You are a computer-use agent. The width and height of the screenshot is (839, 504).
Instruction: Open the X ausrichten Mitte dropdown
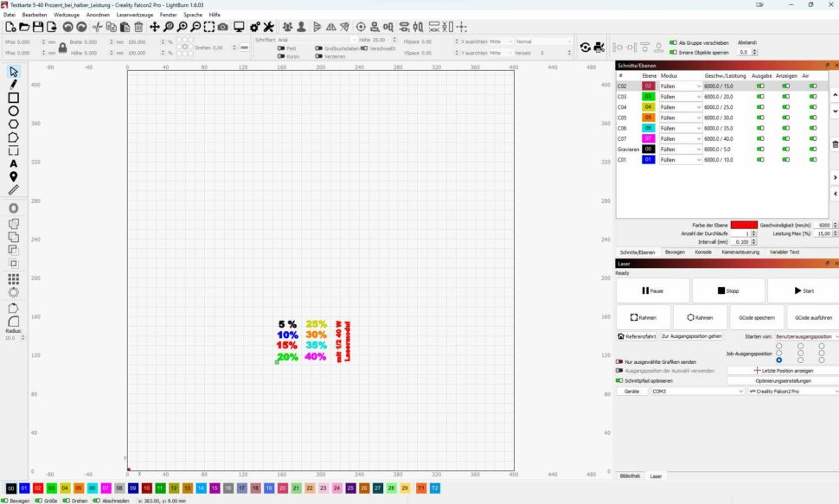tap(501, 41)
